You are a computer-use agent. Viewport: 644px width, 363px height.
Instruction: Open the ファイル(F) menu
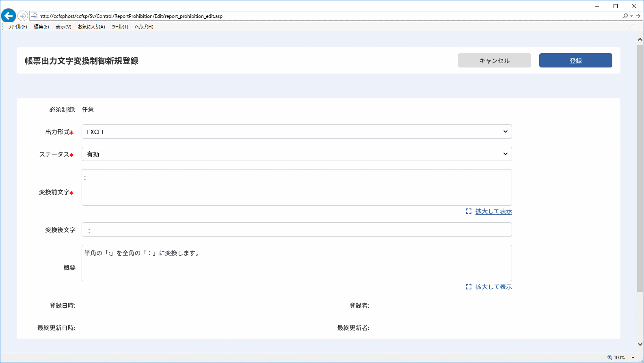17,27
